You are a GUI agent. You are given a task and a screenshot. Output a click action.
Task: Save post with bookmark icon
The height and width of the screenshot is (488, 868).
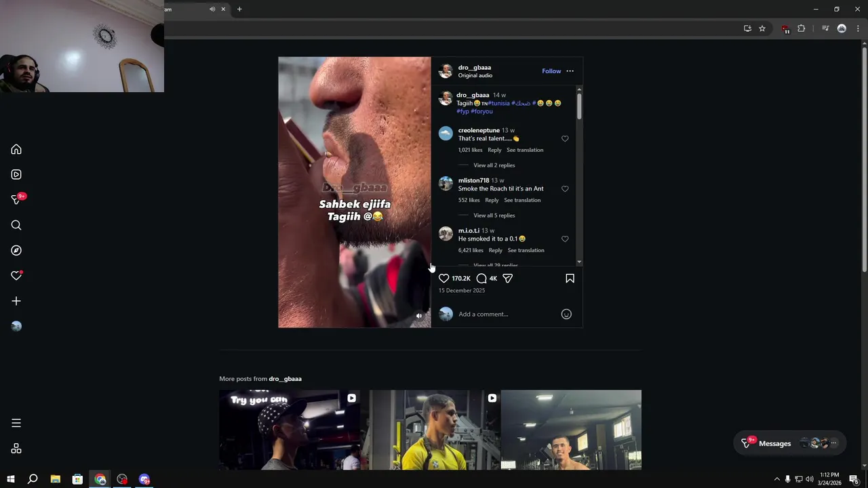tap(570, 279)
